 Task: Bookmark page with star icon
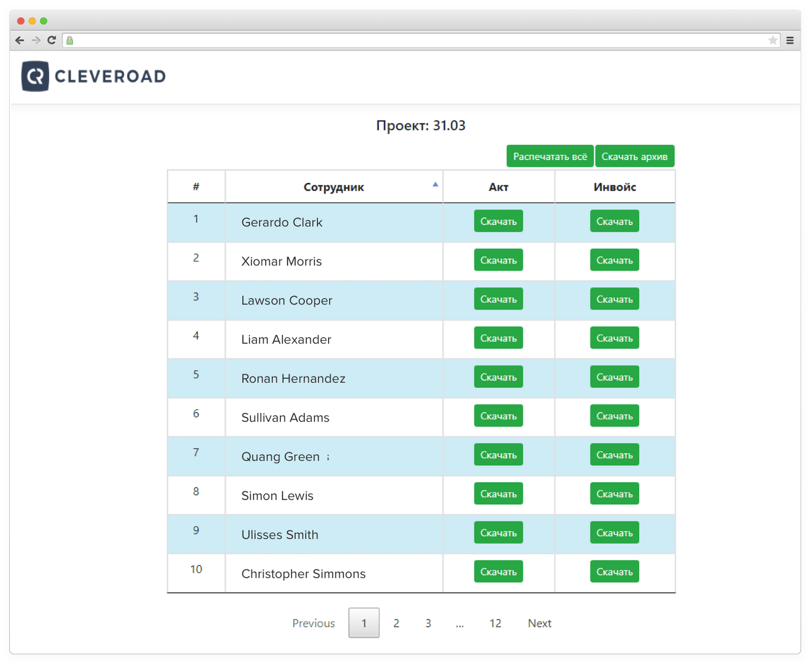[773, 40]
